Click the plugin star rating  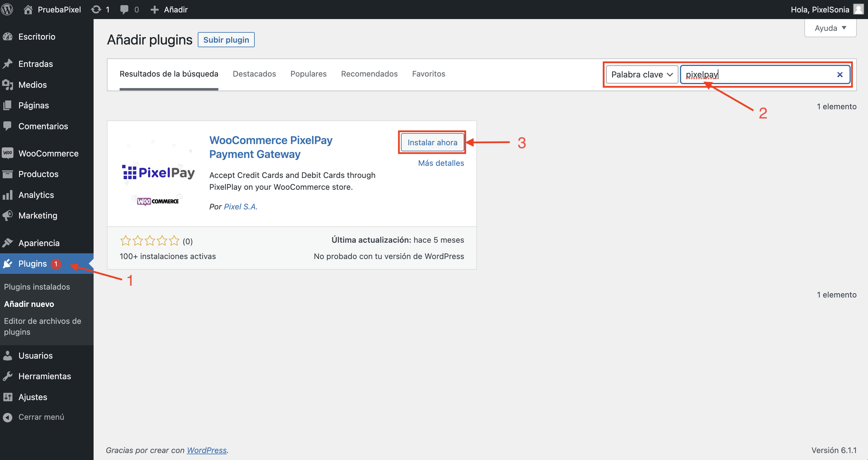(150, 240)
